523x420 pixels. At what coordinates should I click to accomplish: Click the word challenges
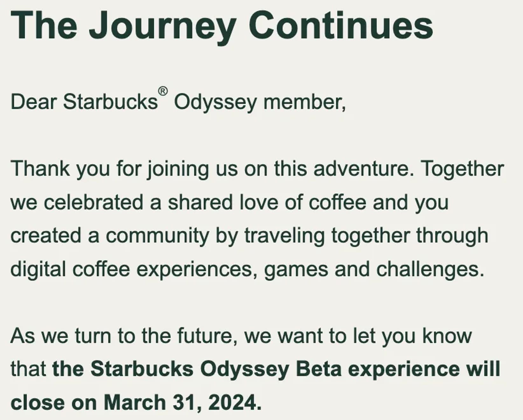pyautogui.click(x=430, y=270)
